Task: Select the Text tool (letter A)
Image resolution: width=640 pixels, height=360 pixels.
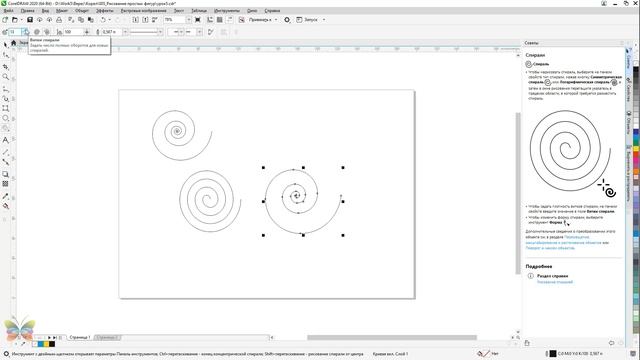Action: 5,140
